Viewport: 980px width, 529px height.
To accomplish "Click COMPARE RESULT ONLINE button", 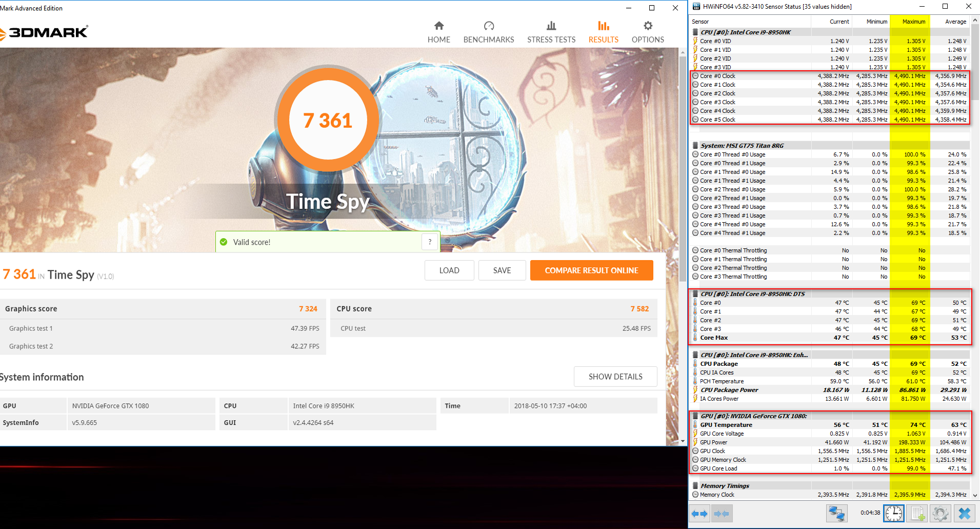I will pos(591,270).
